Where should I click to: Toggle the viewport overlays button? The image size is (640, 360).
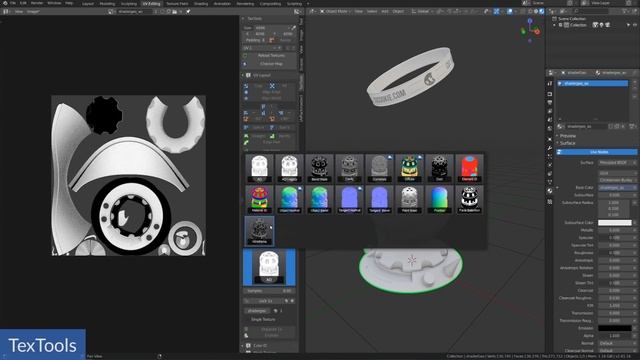click(510, 11)
